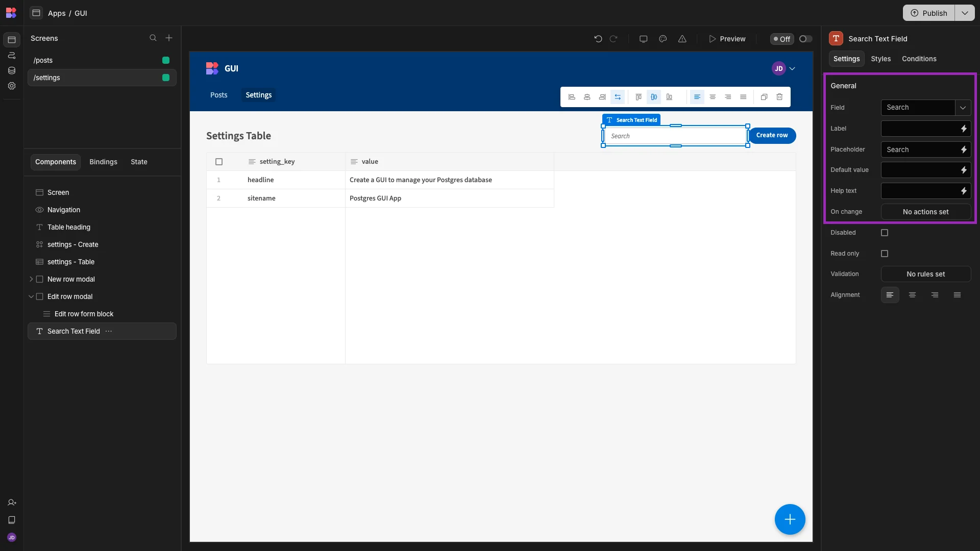980x551 pixels.
Task: Switch to the Conditions tab
Action: pyautogui.click(x=919, y=59)
